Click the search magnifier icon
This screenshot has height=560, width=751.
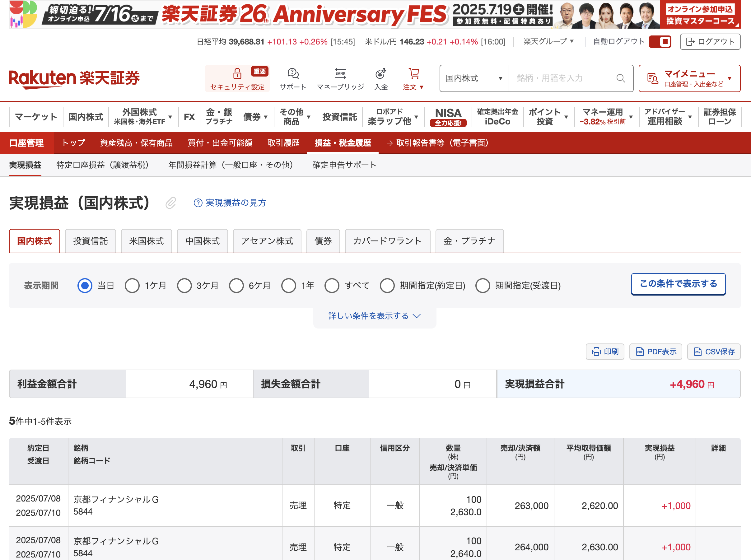click(x=621, y=78)
